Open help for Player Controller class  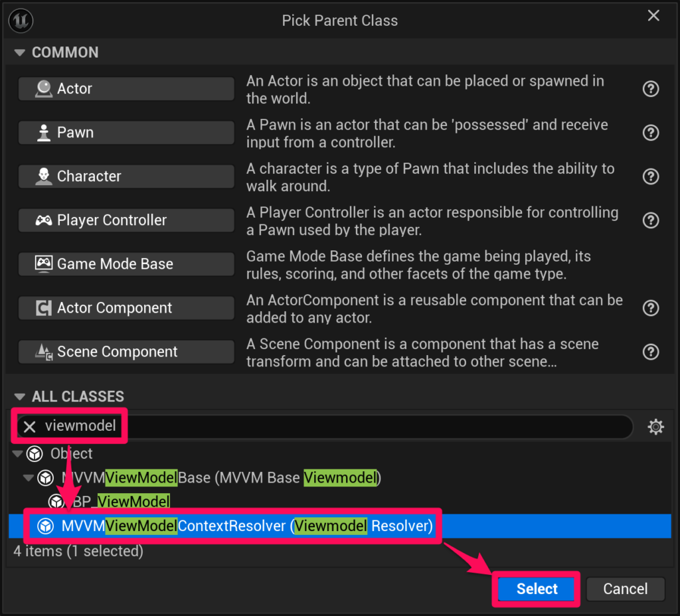click(x=651, y=220)
